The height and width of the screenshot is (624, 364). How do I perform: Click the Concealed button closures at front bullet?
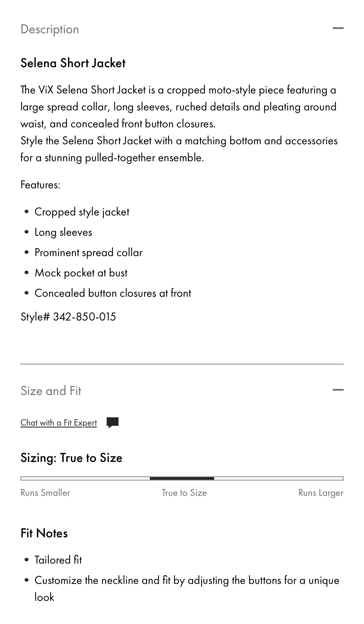click(x=113, y=293)
